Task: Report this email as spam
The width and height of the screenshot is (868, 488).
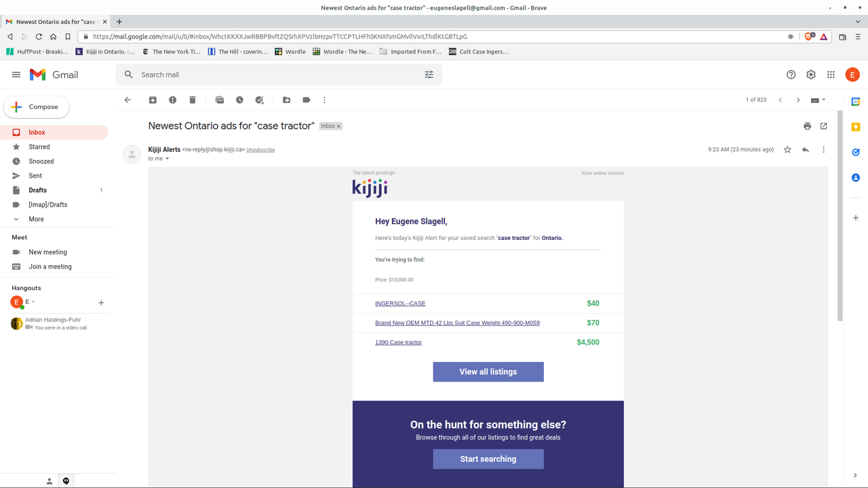Action: (x=172, y=100)
